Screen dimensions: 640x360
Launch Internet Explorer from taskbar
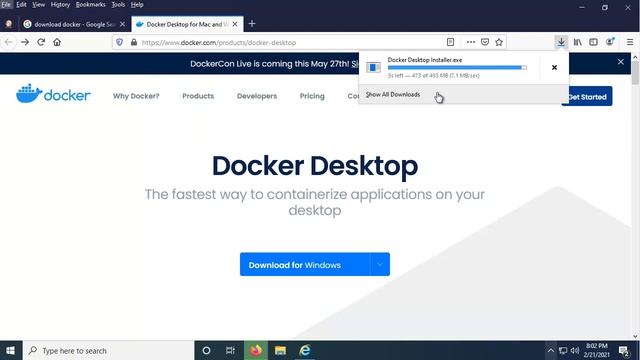pos(304,350)
